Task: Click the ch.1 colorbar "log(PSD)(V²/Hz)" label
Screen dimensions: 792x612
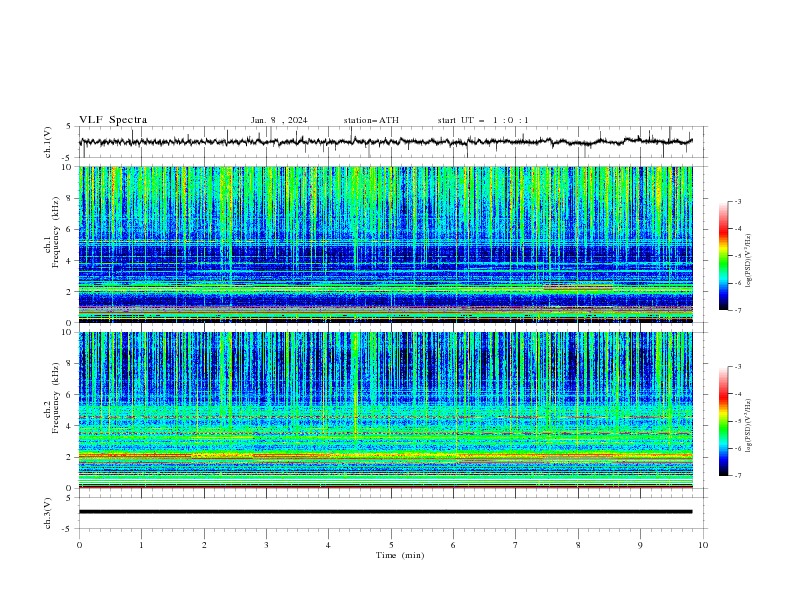Action: (x=748, y=261)
